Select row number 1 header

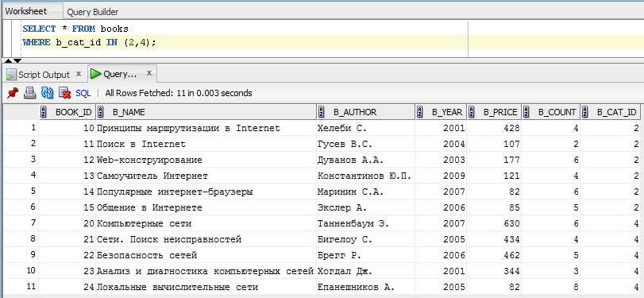click(21, 128)
